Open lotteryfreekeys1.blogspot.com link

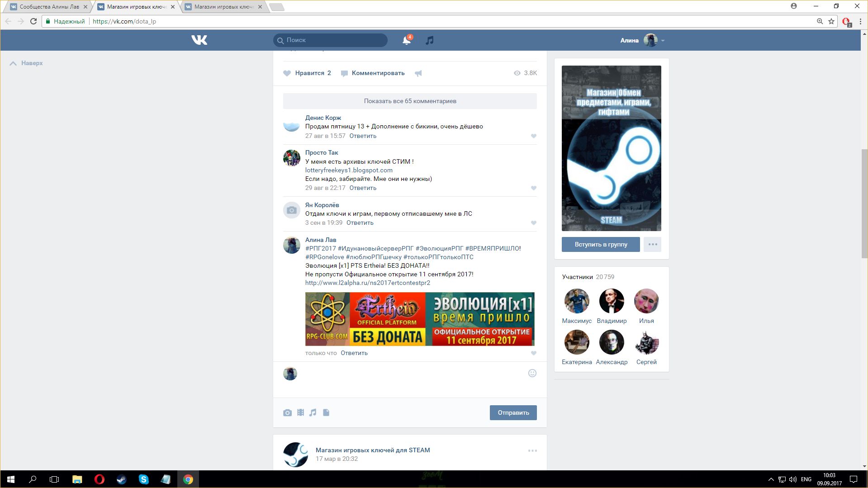[349, 170]
